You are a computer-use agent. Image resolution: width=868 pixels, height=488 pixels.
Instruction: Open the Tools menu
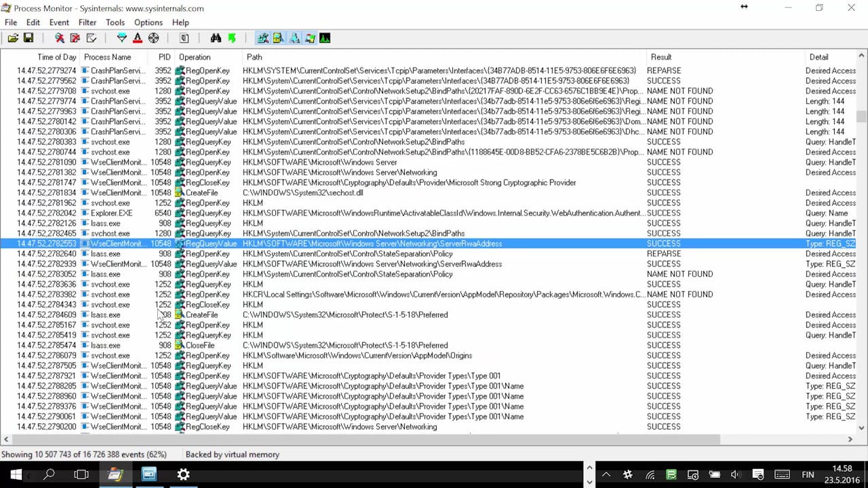(115, 22)
